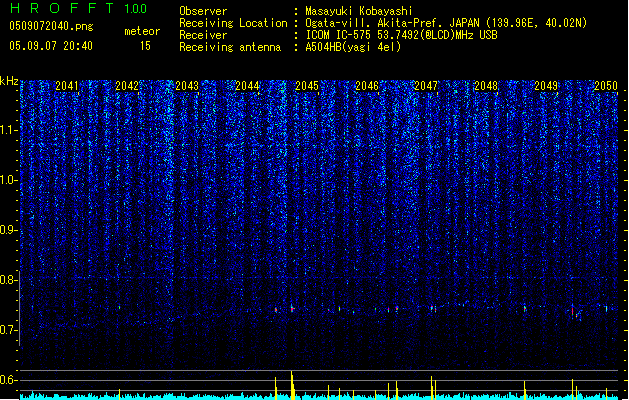Click receiver value ICOM IC-575 53.7492 MHz USB
629x400 pixels.
[x=401, y=35]
